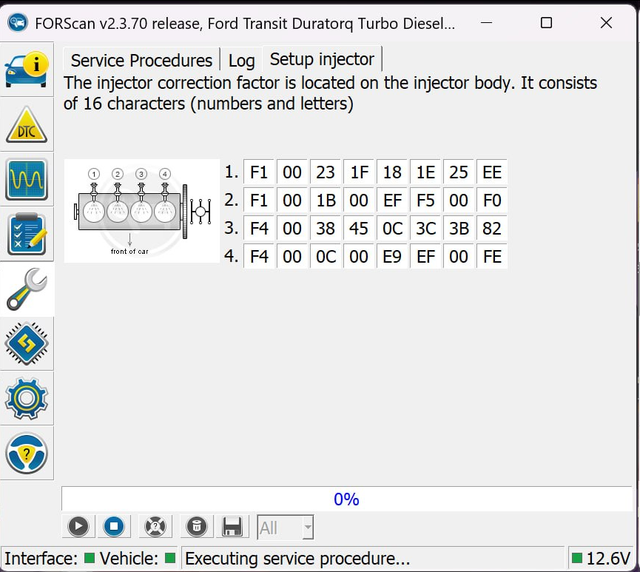Click the FORScan app icon in title bar

pyautogui.click(x=18, y=23)
